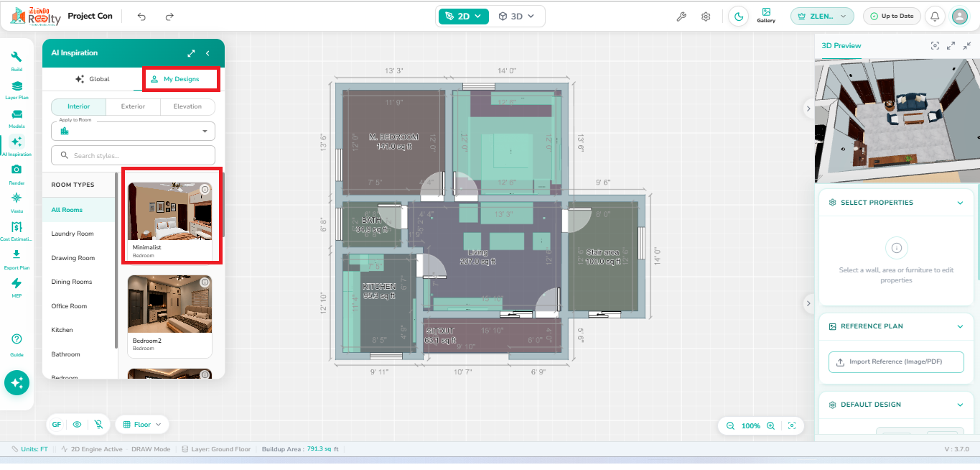Open the Render tool in the sidebar

pyautogui.click(x=17, y=174)
